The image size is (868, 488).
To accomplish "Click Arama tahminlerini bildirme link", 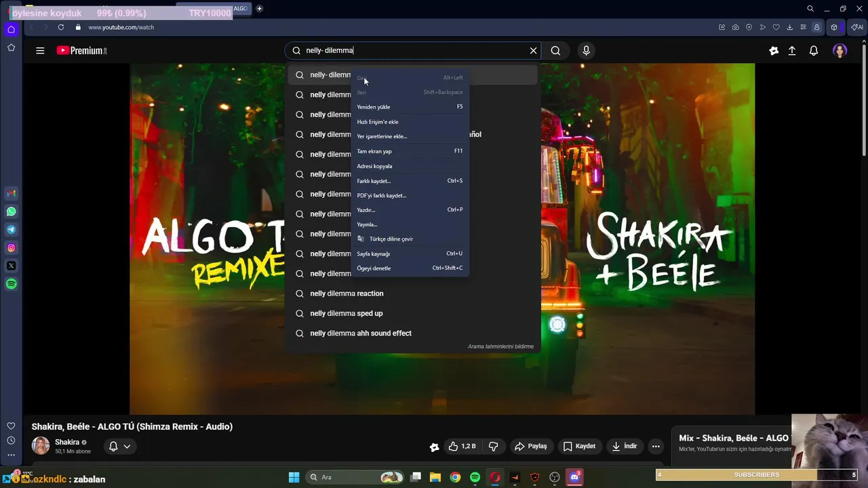I will 500,346.
